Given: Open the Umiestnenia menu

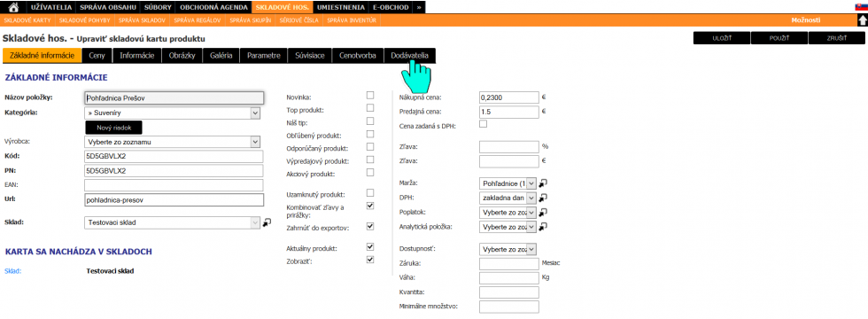Looking at the screenshot, I should coord(341,7).
